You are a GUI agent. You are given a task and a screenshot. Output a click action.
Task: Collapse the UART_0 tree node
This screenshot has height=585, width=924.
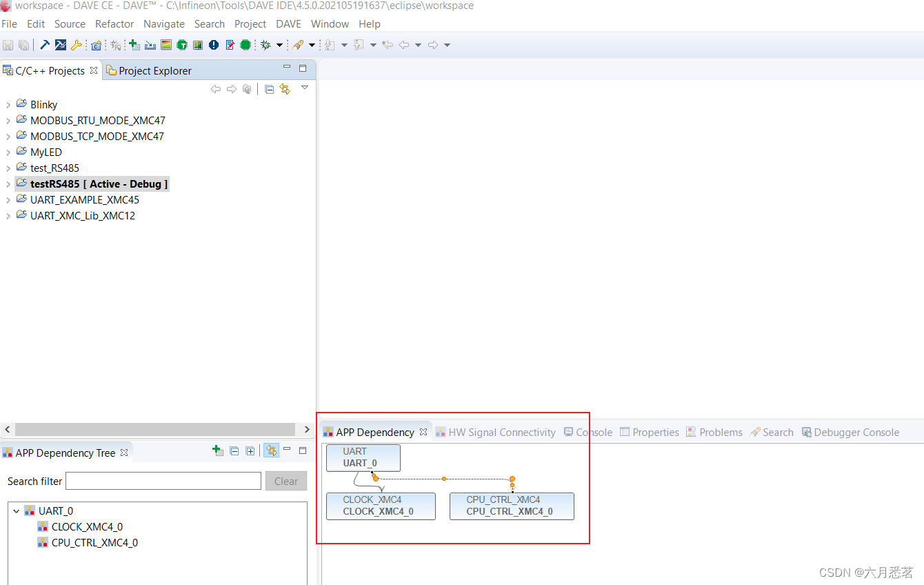pyautogui.click(x=17, y=511)
